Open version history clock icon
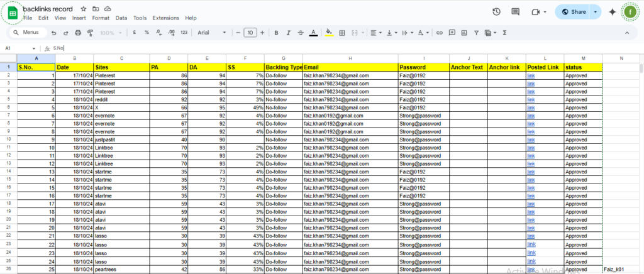The image size is (644, 274). (x=496, y=12)
